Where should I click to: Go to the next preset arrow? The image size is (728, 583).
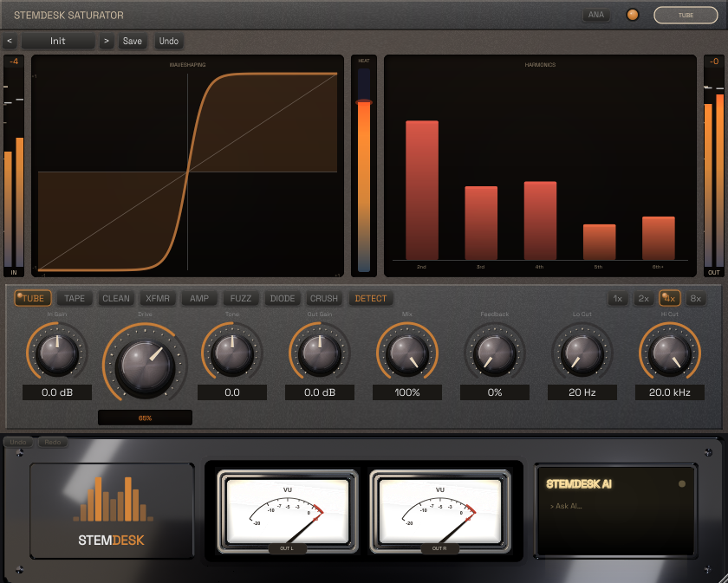[107, 41]
